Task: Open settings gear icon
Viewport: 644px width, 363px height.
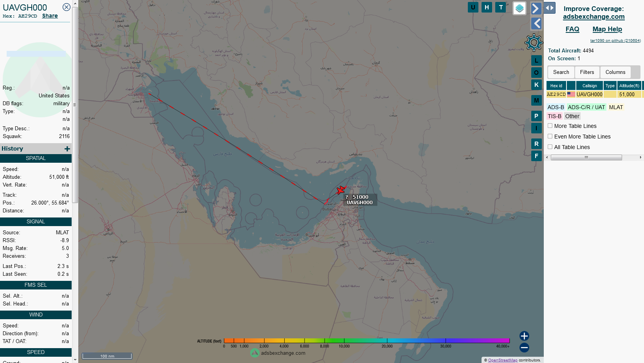Action: [534, 43]
